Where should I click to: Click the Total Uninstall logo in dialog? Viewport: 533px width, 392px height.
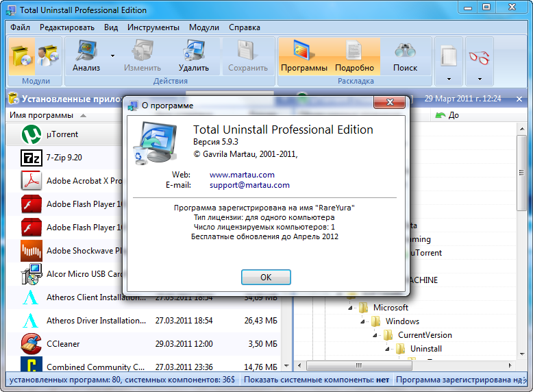(x=155, y=143)
